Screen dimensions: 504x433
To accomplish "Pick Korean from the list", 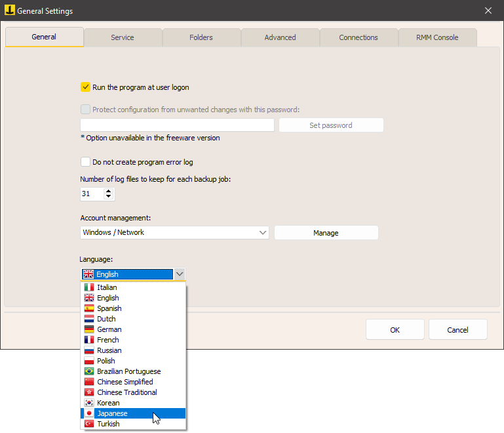I will tap(133, 403).
